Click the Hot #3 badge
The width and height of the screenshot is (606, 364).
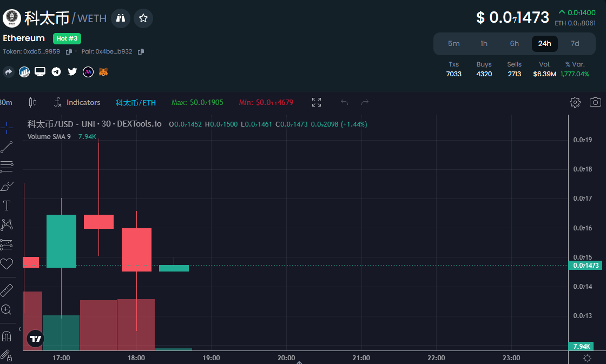tap(67, 38)
